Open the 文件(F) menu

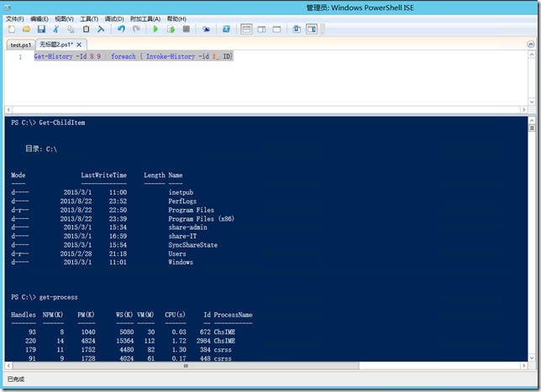point(15,19)
